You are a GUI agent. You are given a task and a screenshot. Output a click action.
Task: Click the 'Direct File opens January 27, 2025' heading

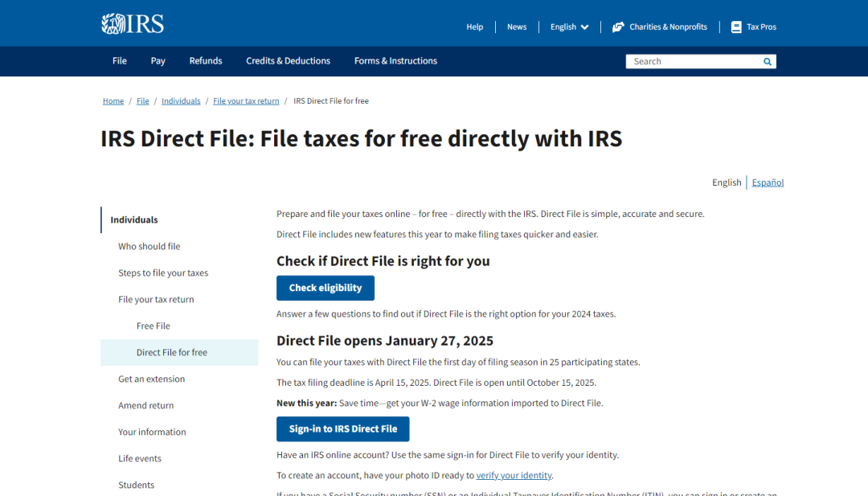pos(385,340)
